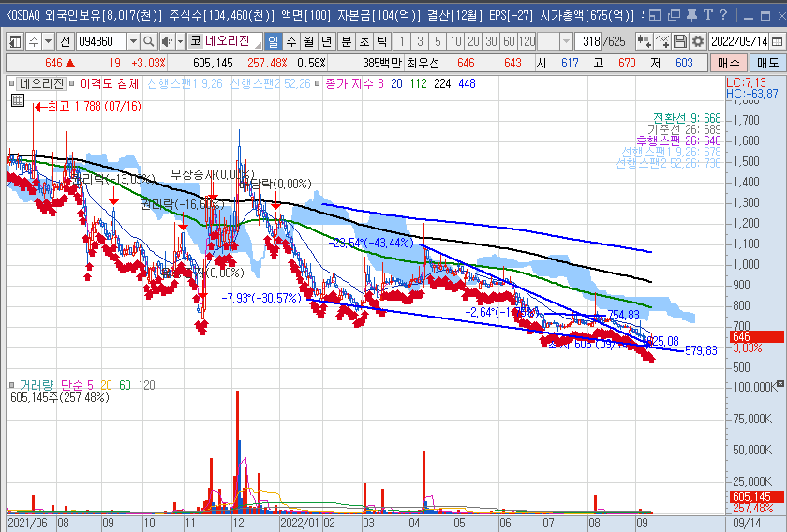Click the small square before 이격도 침체
787x532 pixels.
(72, 83)
